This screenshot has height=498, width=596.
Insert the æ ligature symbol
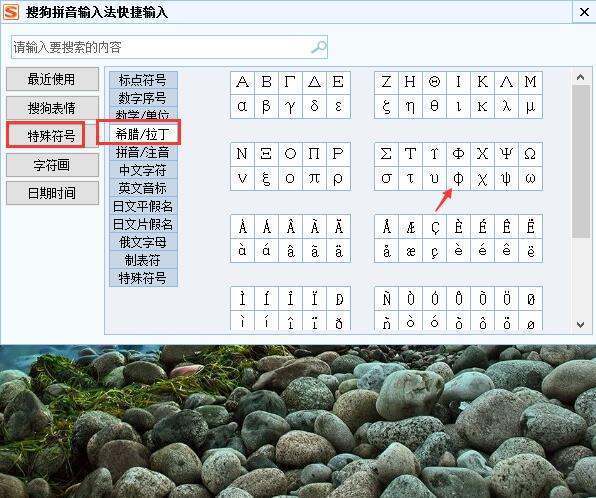[x=411, y=251]
